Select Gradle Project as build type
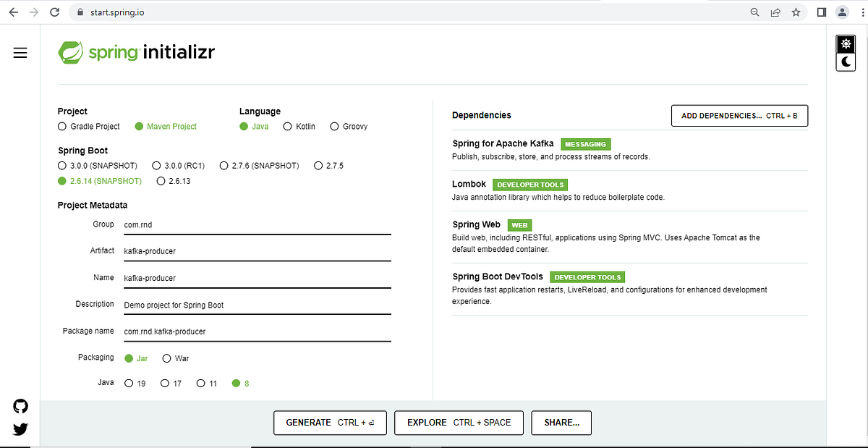The width and height of the screenshot is (868, 448). 62,126
